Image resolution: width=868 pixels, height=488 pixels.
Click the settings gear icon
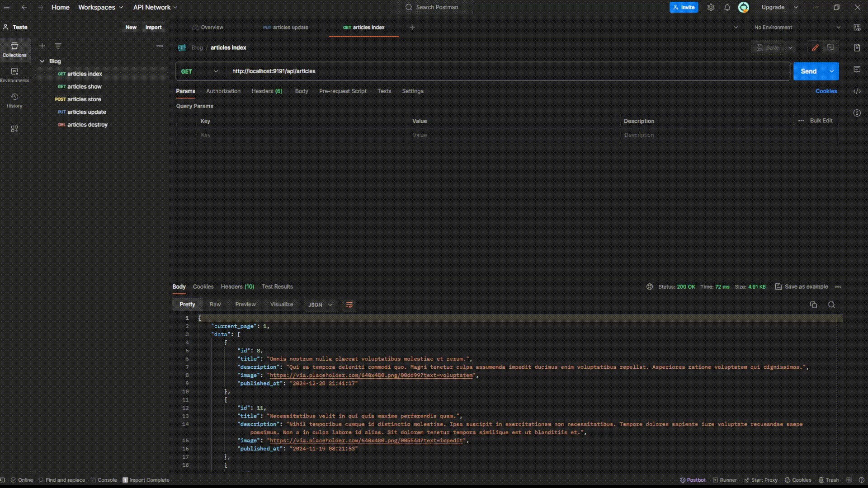711,7
